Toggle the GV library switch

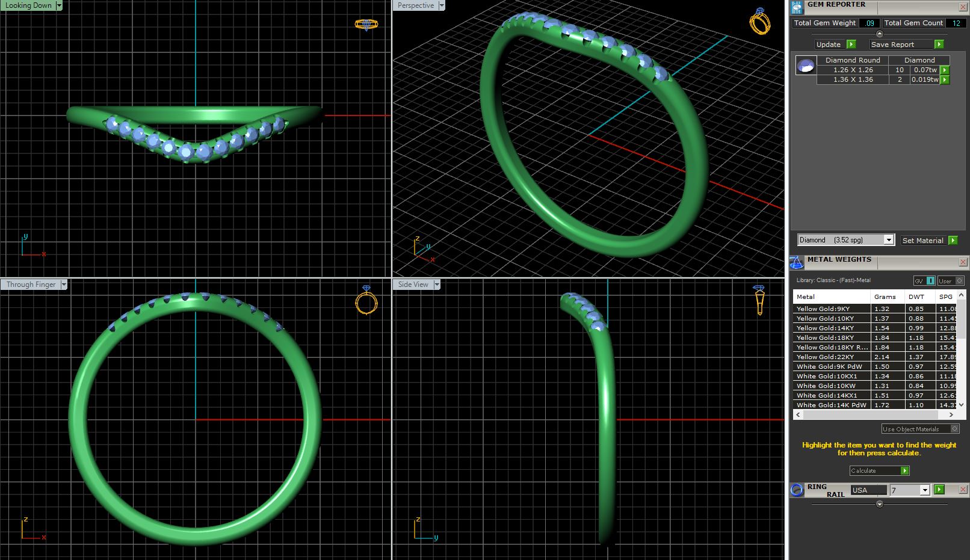(x=924, y=281)
